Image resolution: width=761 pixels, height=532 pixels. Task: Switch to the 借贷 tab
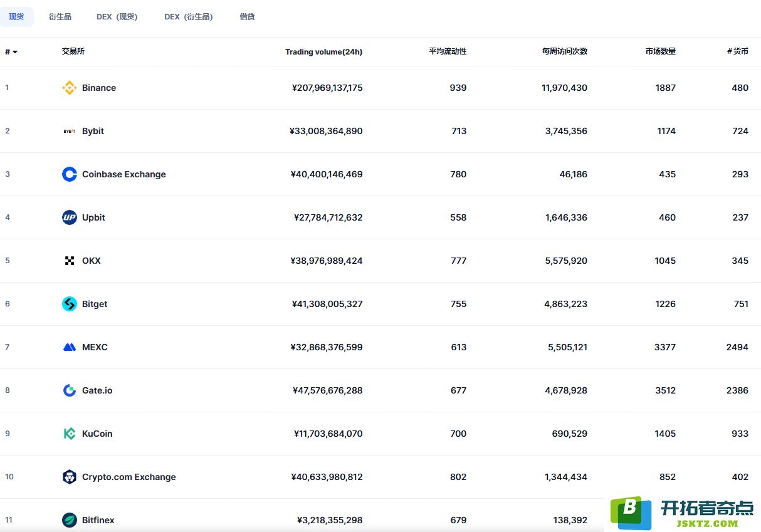(247, 17)
